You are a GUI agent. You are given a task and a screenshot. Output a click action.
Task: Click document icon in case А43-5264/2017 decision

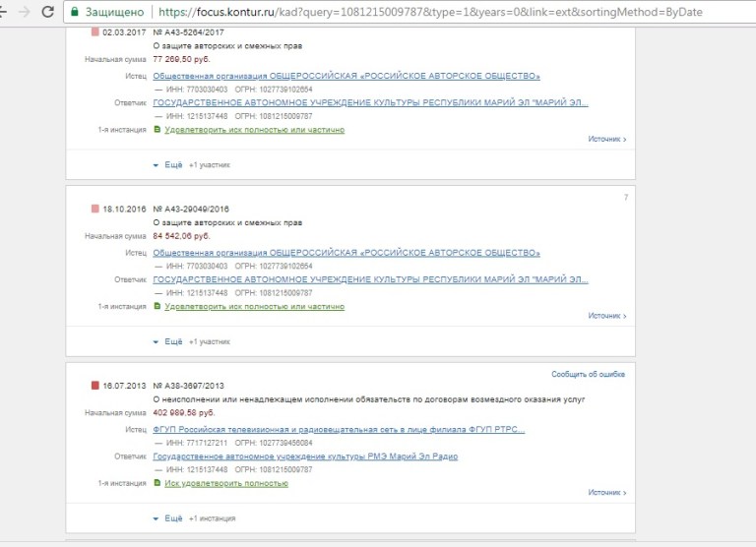click(157, 129)
